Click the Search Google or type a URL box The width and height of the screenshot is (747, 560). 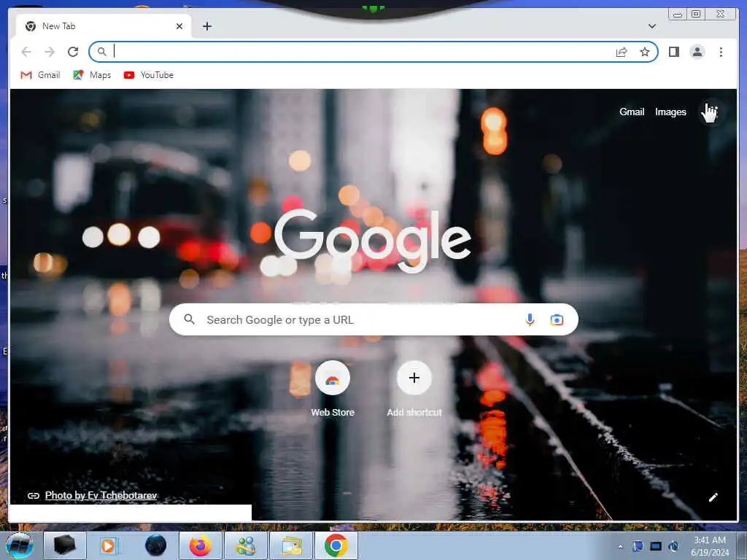[373, 319]
